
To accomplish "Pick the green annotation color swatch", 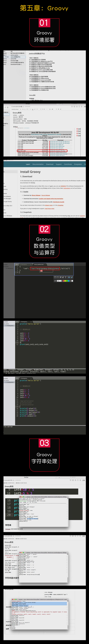I will tap(67, 281).
